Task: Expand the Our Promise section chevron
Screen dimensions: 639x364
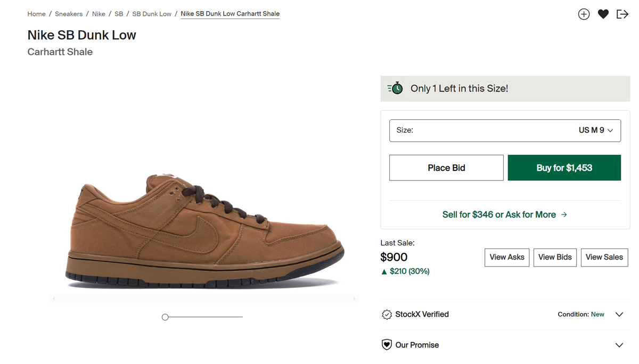Action: (x=619, y=345)
